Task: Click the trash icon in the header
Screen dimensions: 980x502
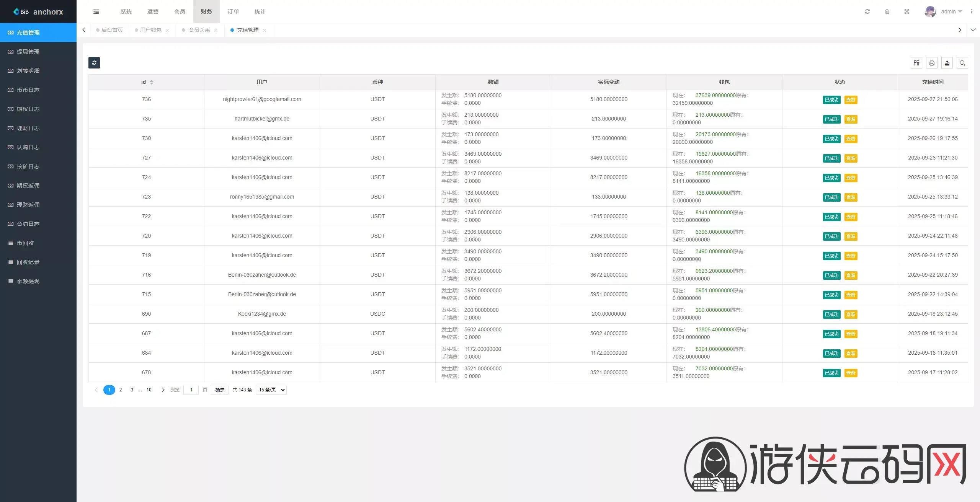Action: tap(887, 11)
